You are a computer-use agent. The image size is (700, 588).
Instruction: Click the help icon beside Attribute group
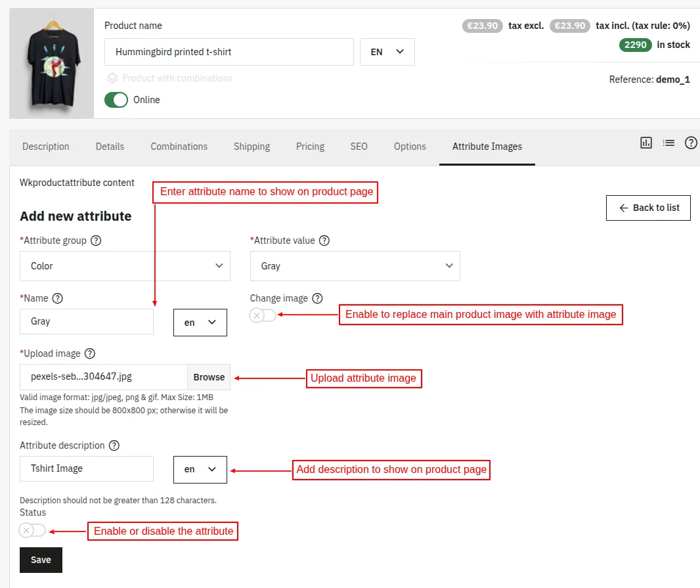97,240
